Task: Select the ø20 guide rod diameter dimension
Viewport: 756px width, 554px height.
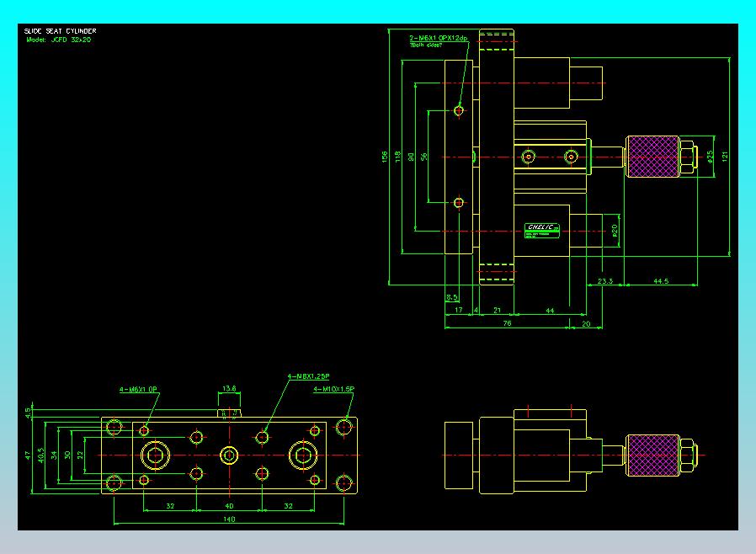Action: point(615,231)
